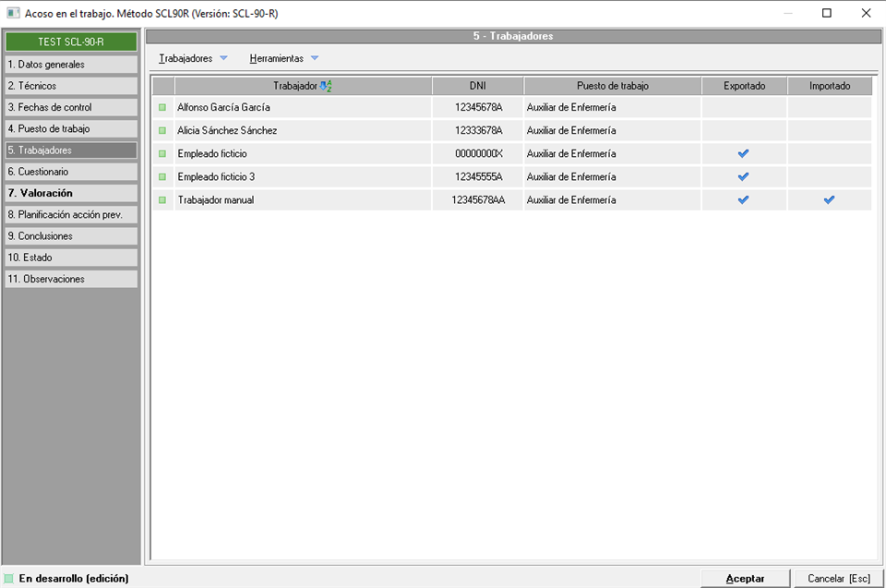Click Exportado checkmark for Empleado ficticio 3
This screenshot has width=886, height=588.
tap(743, 176)
